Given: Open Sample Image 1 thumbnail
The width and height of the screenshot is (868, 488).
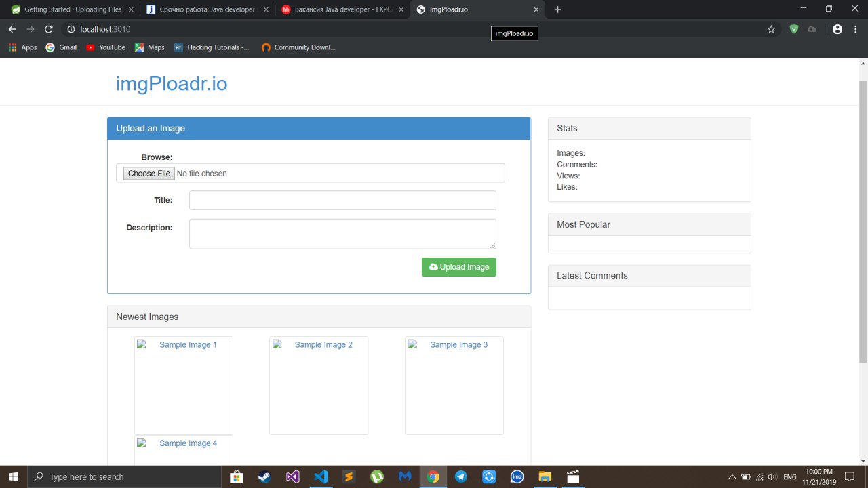Looking at the screenshot, I should (x=184, y=385).
